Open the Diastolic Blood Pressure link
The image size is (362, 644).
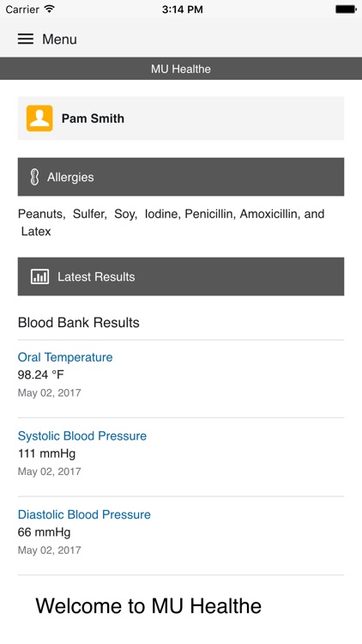pos(84,514)
